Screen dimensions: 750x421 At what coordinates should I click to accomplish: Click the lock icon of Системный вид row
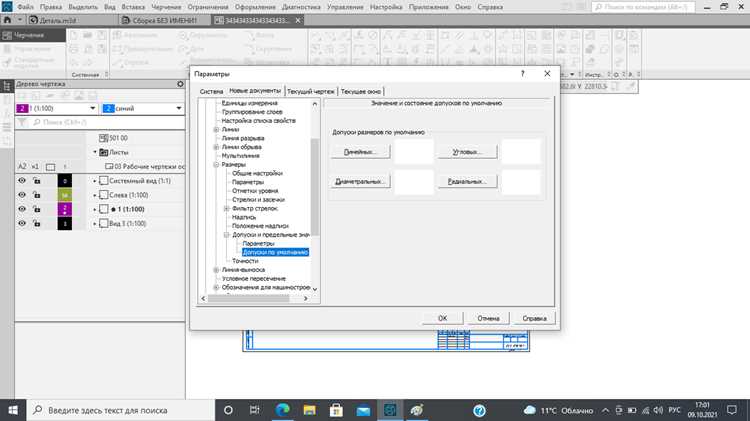(36, 181)
